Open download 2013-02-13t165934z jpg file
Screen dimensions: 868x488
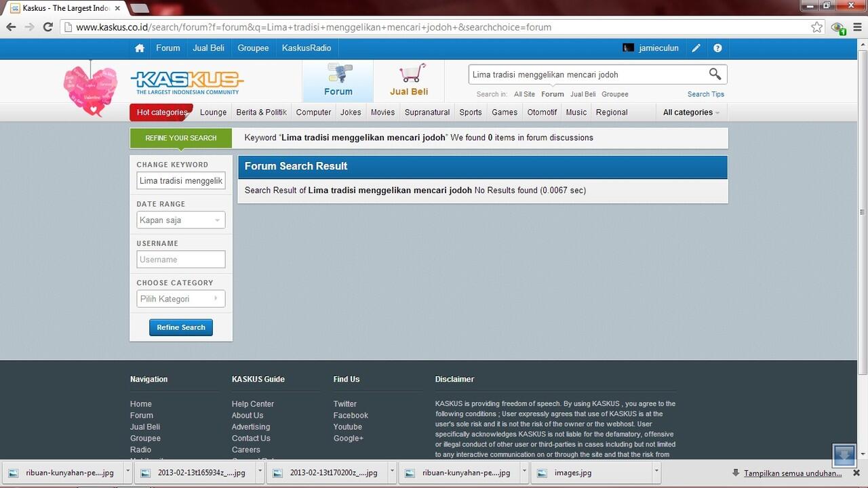[194, 472]
